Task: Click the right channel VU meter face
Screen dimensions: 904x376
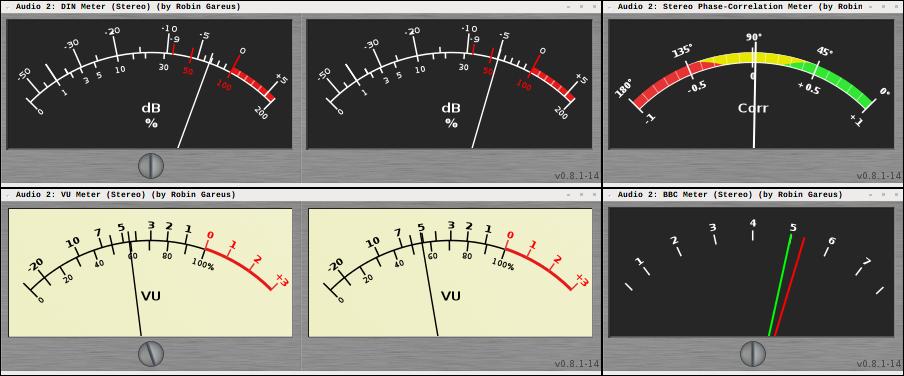Action: [450, 272]
